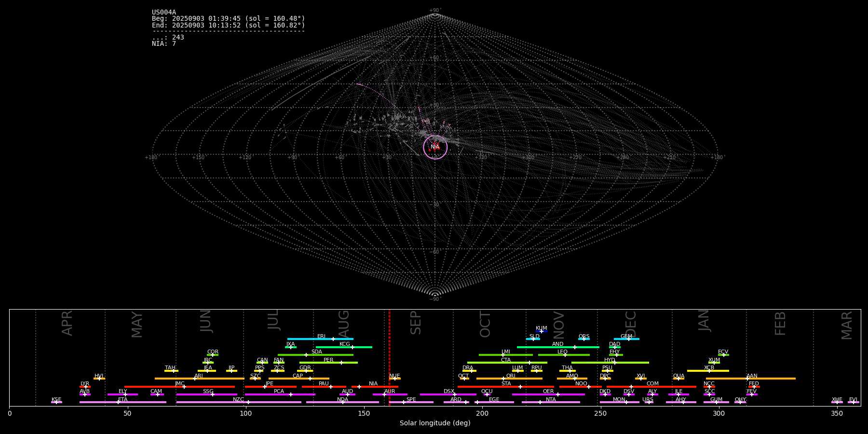This screenshot has height=434, width=868.
Task: Select the LEO shower label
Action: pos(563,352)
